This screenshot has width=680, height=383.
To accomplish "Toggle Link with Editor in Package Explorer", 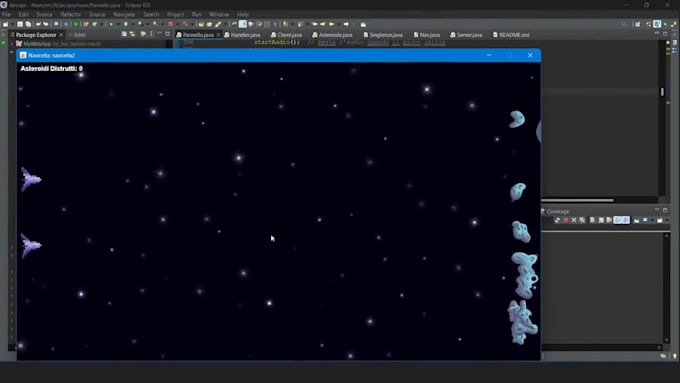I will click(132, 34).
